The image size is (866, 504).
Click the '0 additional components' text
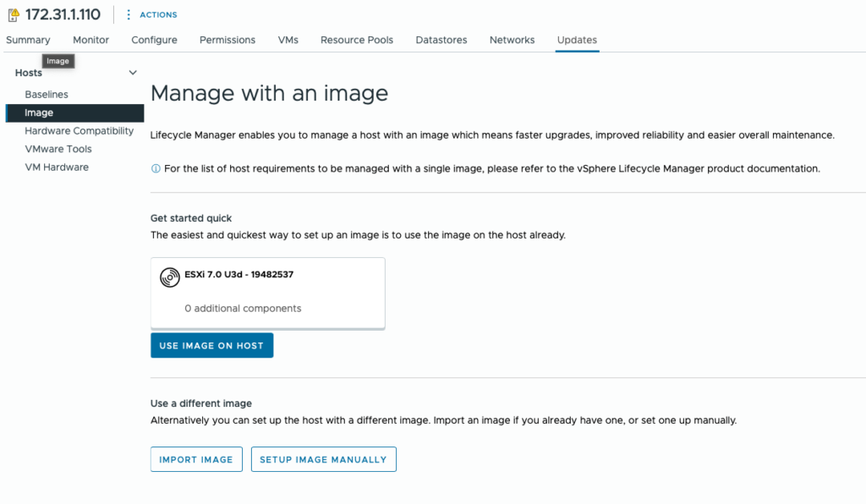point(243,309)
